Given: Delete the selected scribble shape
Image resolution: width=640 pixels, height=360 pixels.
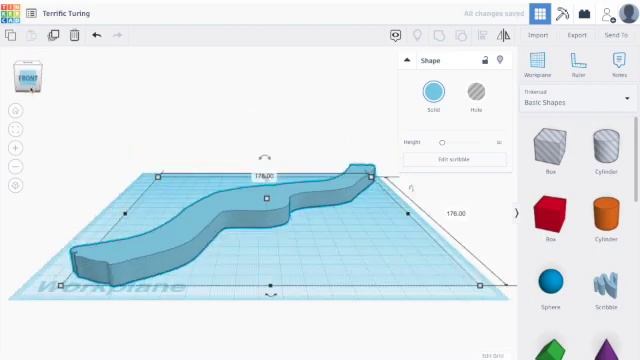Looking at the screenshot, I should [74, 35].
